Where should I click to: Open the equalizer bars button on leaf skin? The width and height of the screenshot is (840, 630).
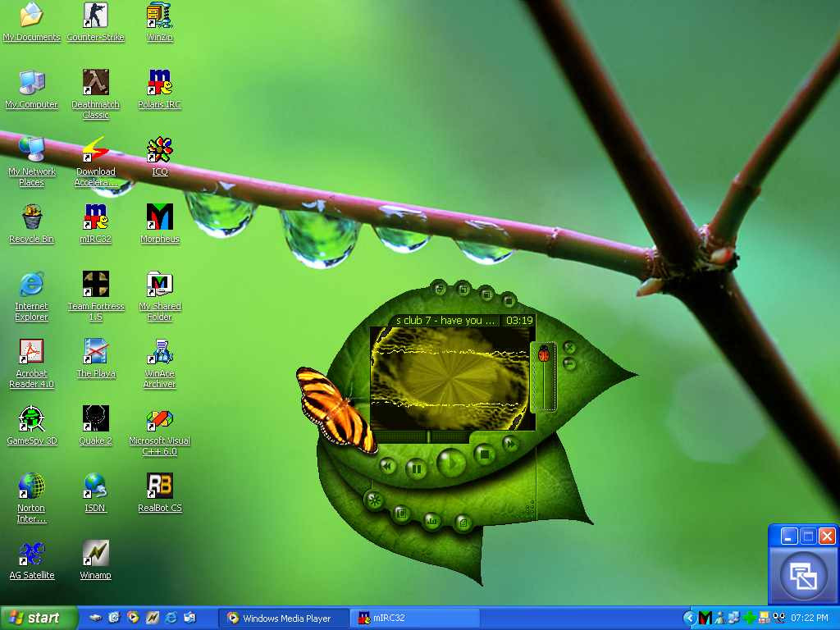431,521
